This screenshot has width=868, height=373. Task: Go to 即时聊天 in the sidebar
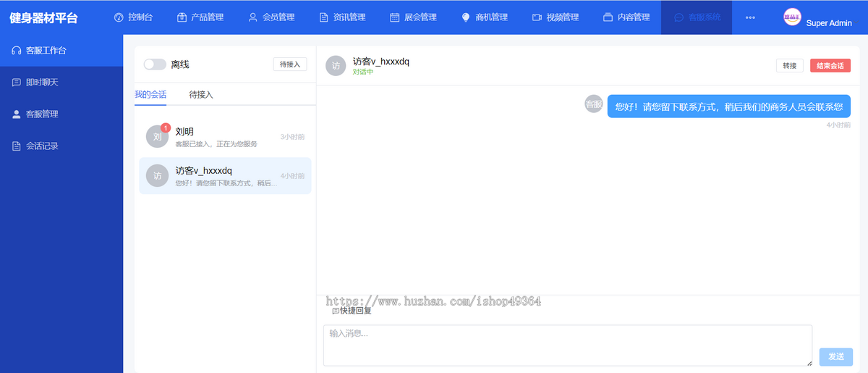61,83
